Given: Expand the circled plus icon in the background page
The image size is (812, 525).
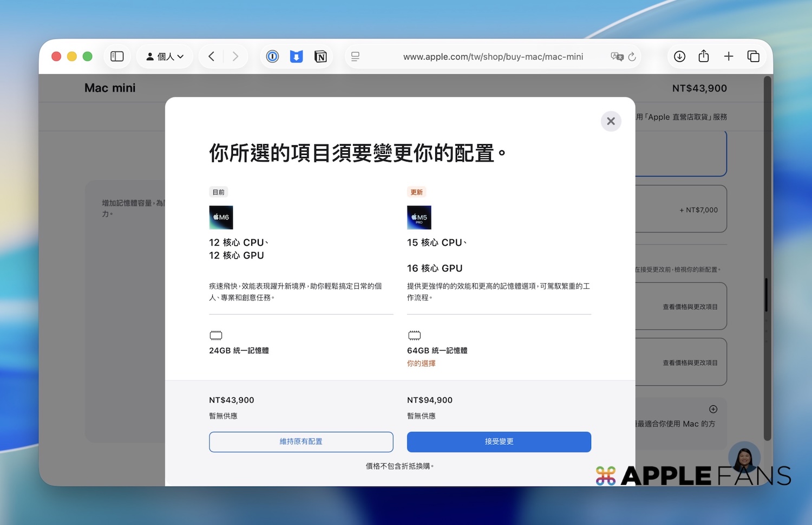Looking at the screenshot, I should 713,409.
